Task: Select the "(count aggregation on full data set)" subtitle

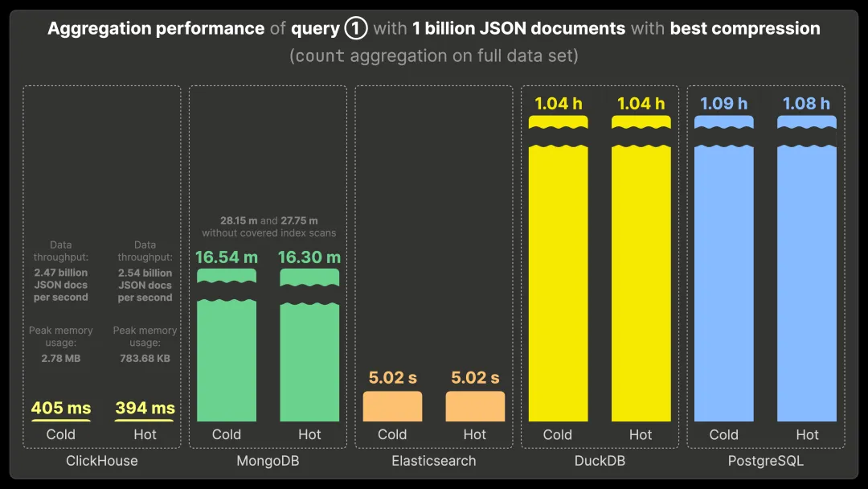Action: click(434, 55)
